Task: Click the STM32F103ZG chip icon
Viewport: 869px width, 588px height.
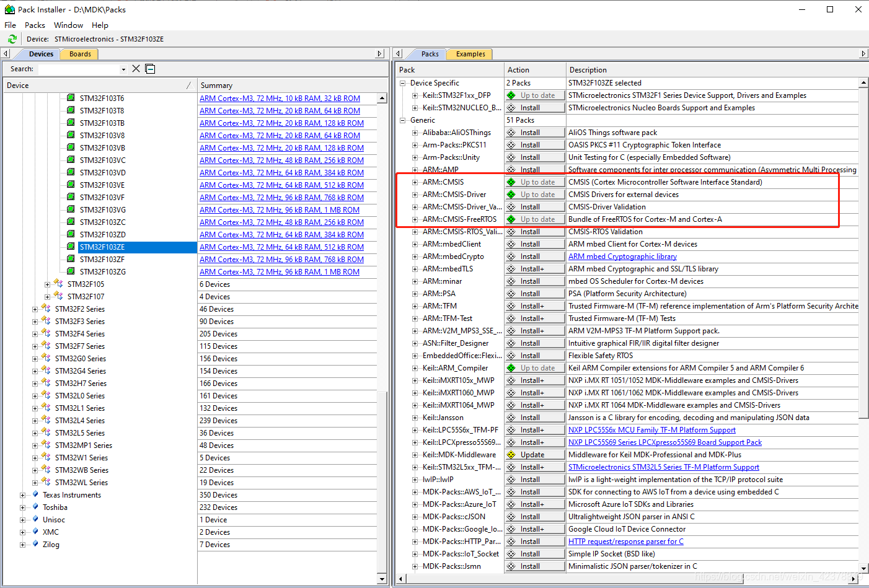Action: pos(71,271)
